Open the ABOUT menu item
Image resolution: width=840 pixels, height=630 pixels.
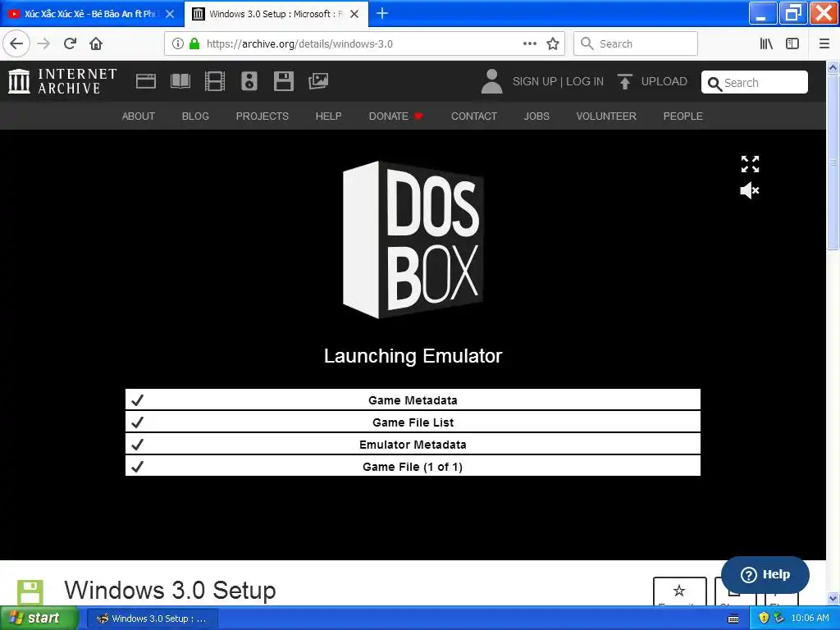[138, 116]
